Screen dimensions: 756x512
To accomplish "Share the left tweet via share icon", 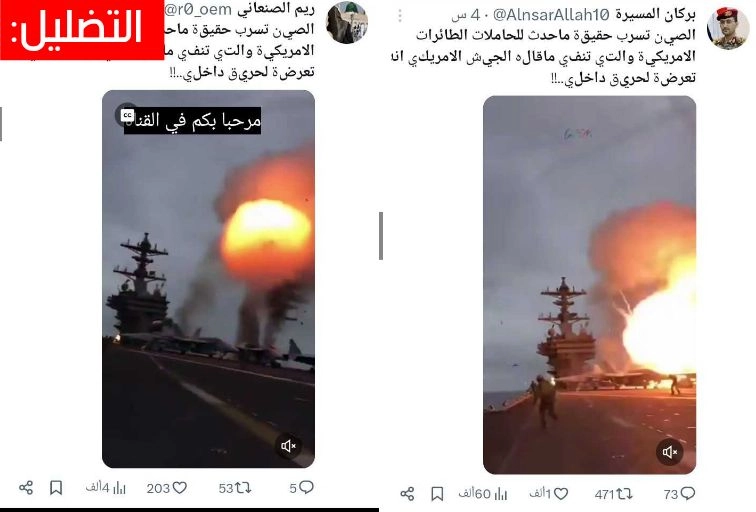I will pos(26,487).
